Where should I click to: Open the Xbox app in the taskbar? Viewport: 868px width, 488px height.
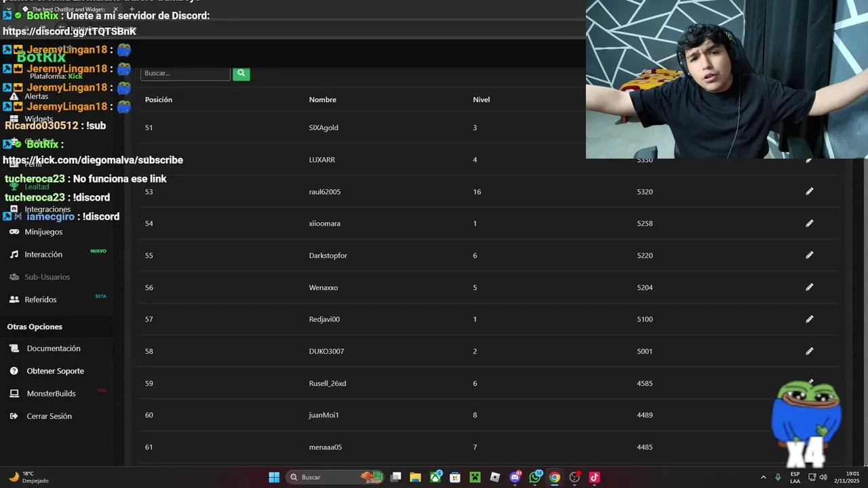435,477
